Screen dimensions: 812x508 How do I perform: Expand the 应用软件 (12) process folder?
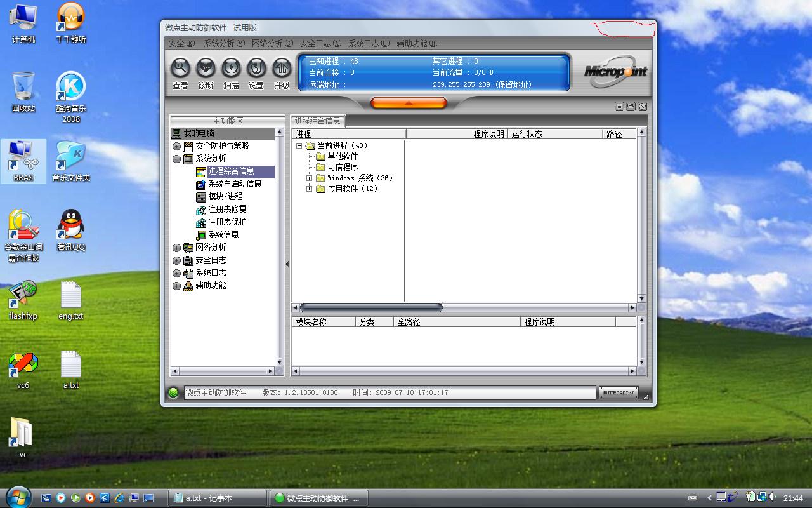309,189
